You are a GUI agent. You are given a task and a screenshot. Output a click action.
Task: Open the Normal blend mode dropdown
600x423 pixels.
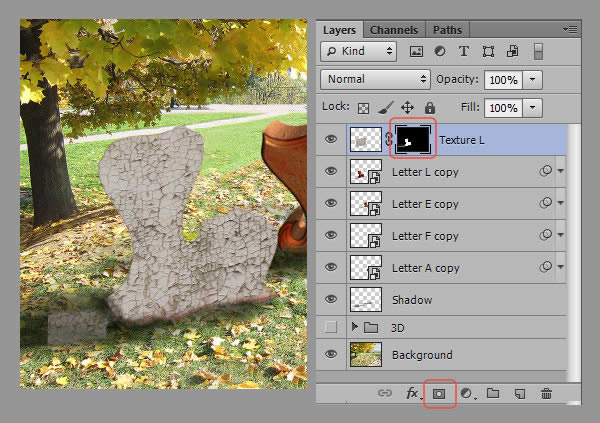(x=376, y=79)
